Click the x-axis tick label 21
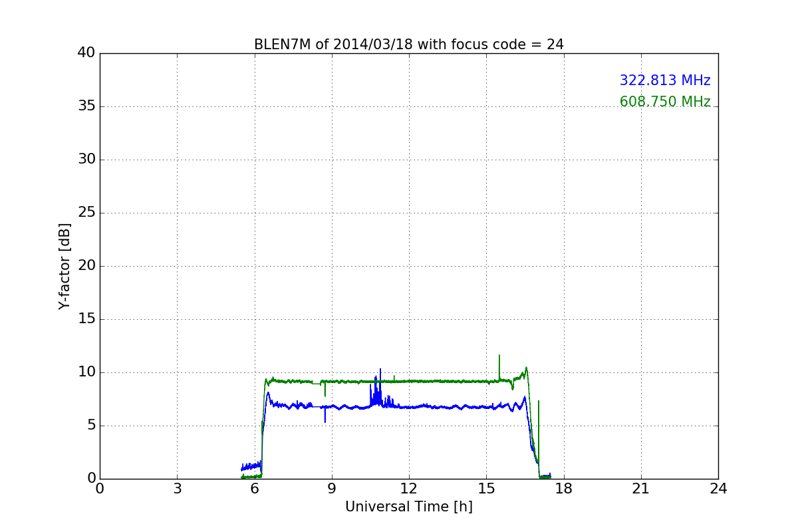 click(641, 489)
